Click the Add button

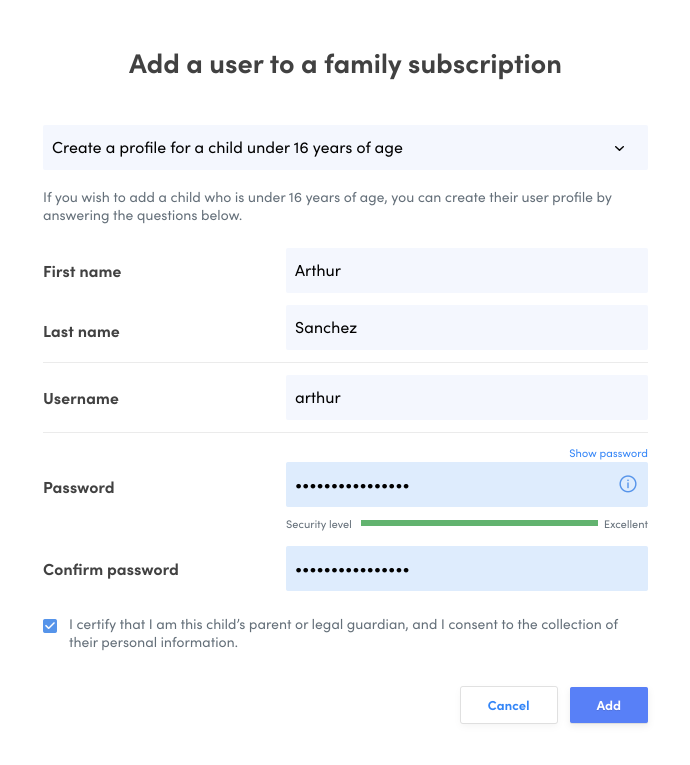coord(608,705)
